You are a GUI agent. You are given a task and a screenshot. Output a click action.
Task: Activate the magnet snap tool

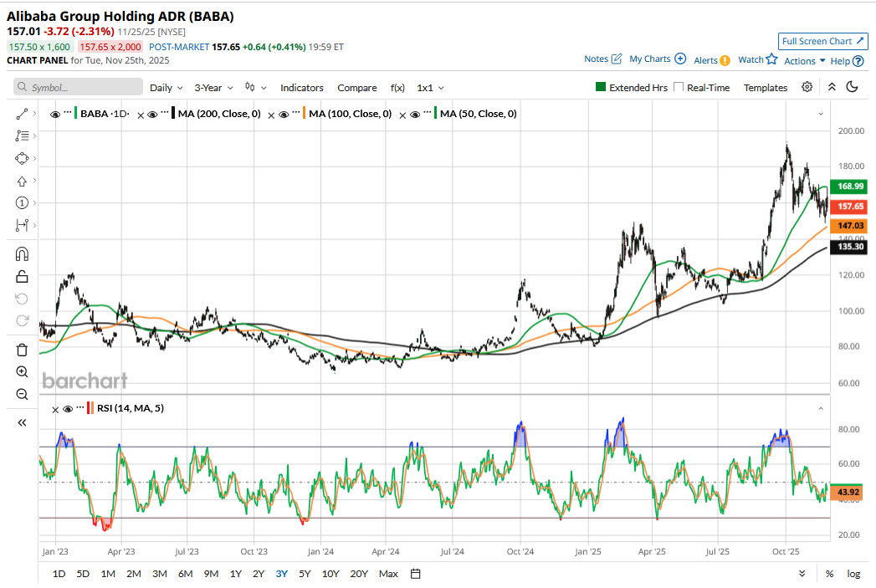coord(23,253)
